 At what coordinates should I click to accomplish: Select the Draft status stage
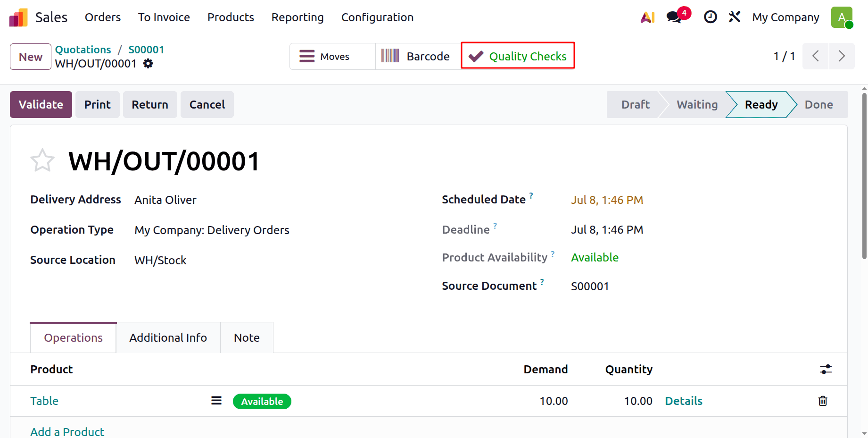click(635, 104)
